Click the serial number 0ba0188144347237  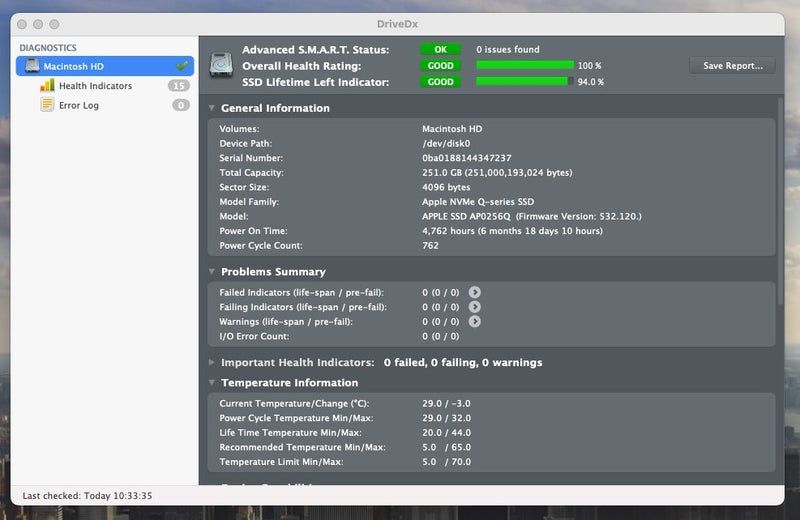[466, 158]
